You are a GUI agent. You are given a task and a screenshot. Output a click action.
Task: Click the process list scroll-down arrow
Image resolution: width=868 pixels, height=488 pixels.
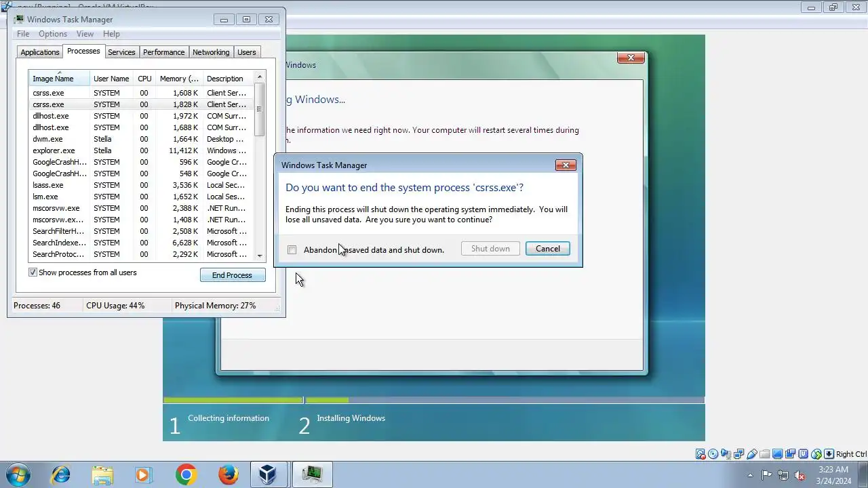pos(260,256)
